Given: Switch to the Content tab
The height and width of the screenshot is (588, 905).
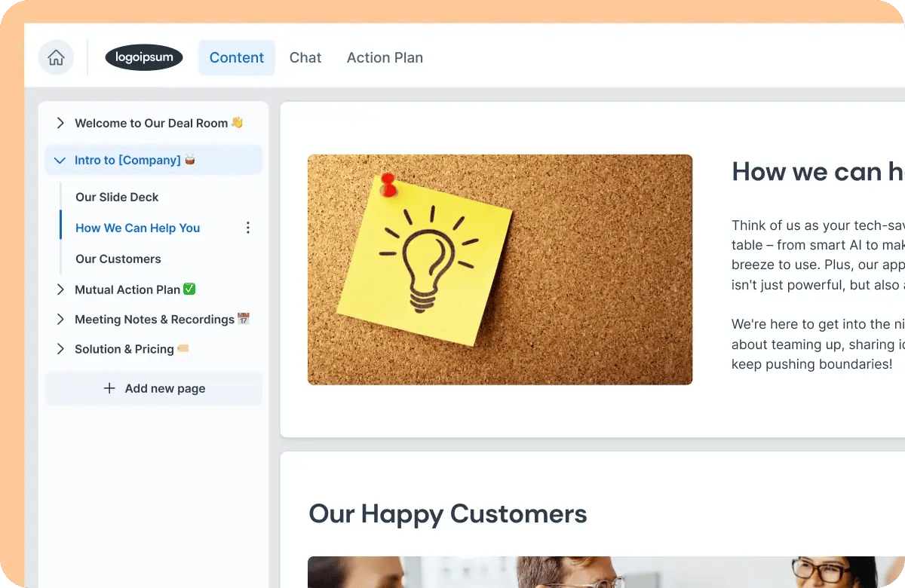Looking at the screenshot, I should click(237, 58).
